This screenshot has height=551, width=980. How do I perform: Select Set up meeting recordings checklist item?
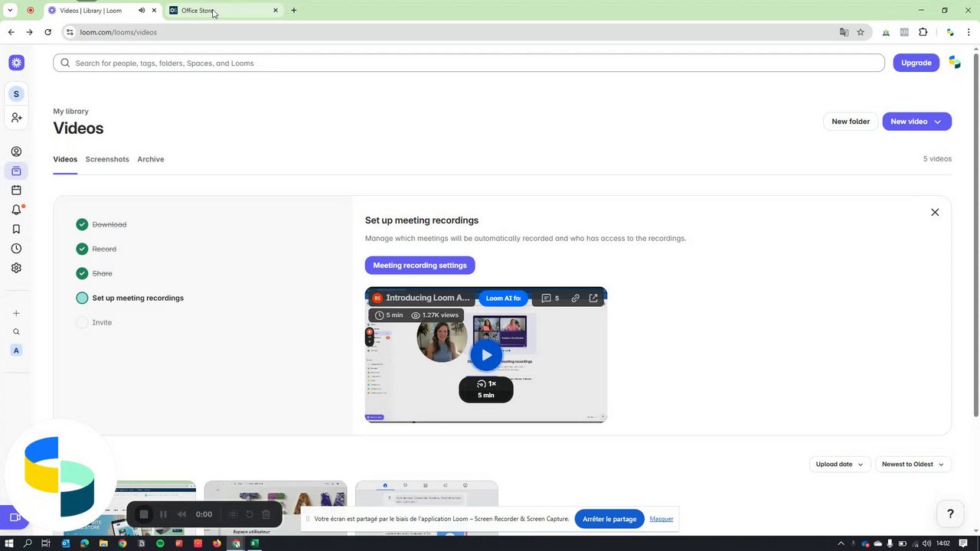129,298
